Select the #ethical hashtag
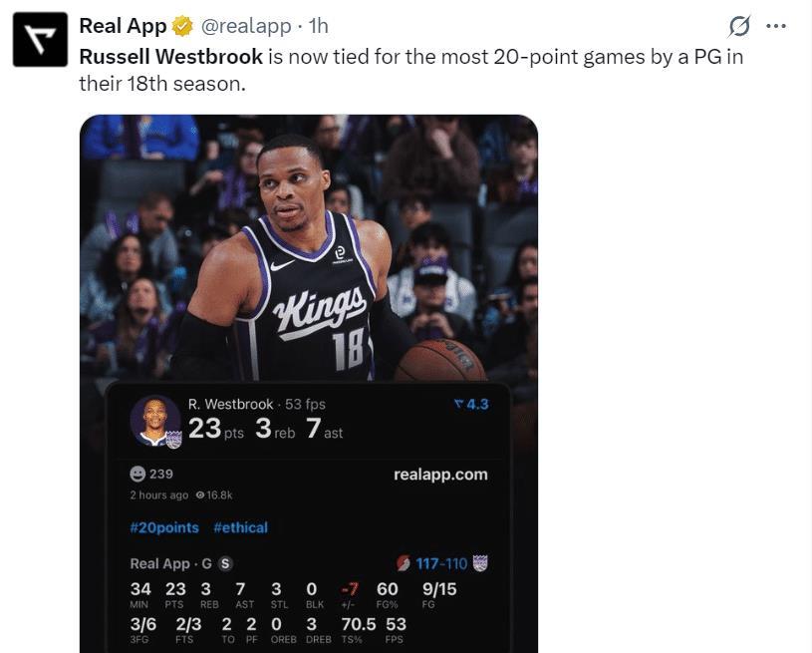This screenshot has width=812, height=653. point(240,527)
